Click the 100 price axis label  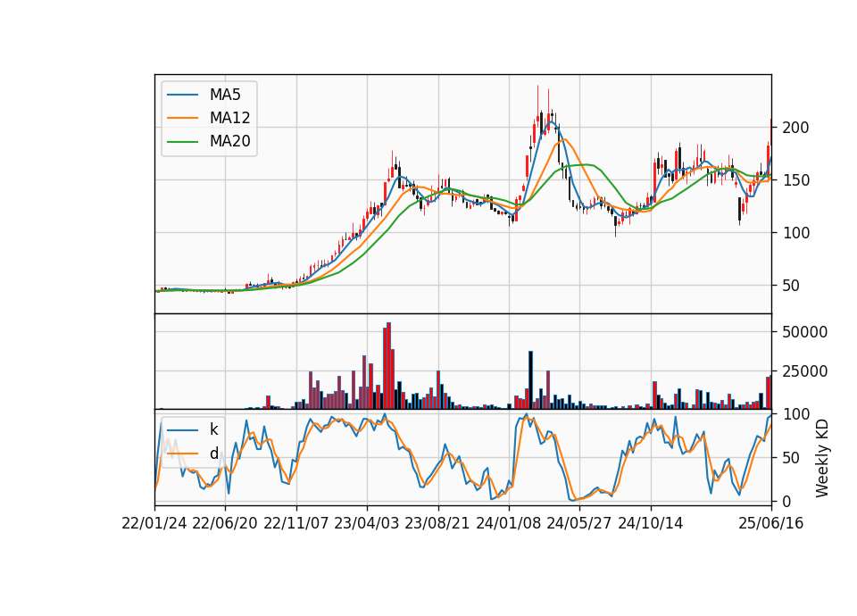(x=795, y=233)
